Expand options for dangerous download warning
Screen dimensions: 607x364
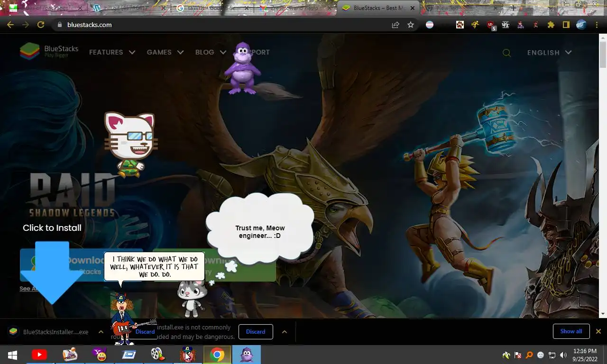point(285,332)
